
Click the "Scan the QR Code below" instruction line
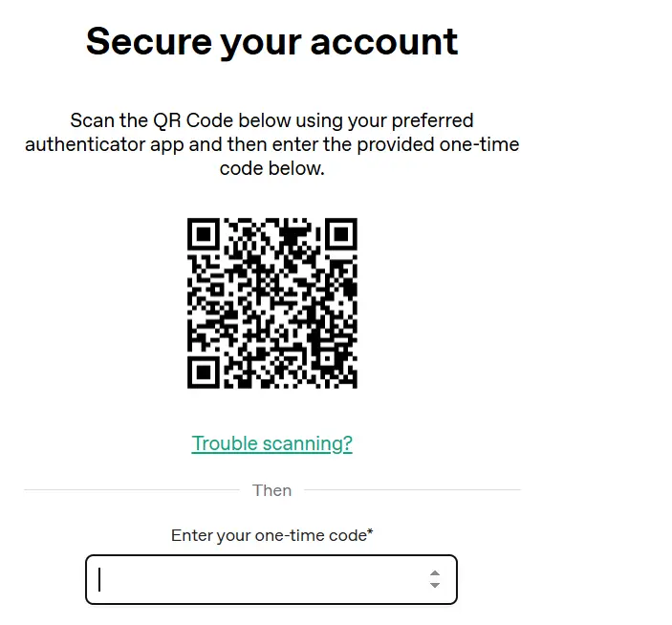(x=271, y=120)
